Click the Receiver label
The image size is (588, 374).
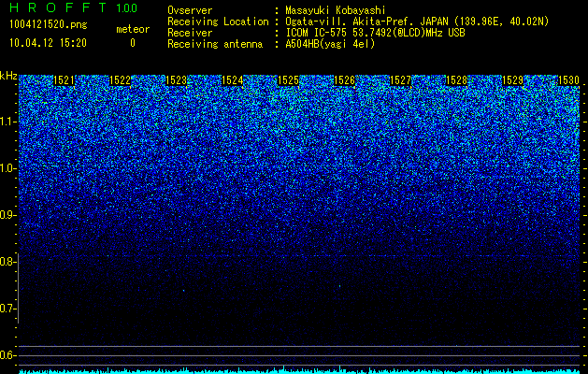[x=190, y=33]
